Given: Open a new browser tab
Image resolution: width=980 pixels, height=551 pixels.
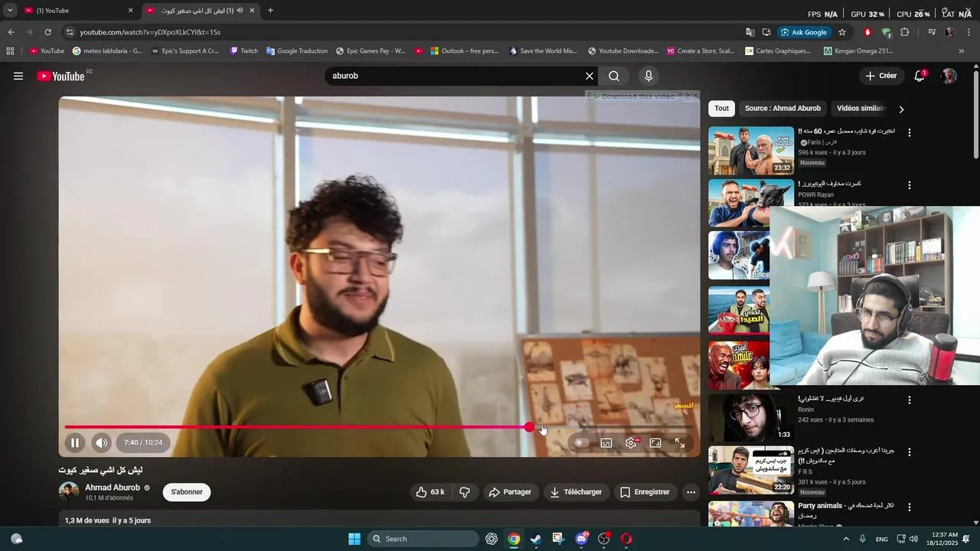Looking at the screenshot, I should point(270,11).
